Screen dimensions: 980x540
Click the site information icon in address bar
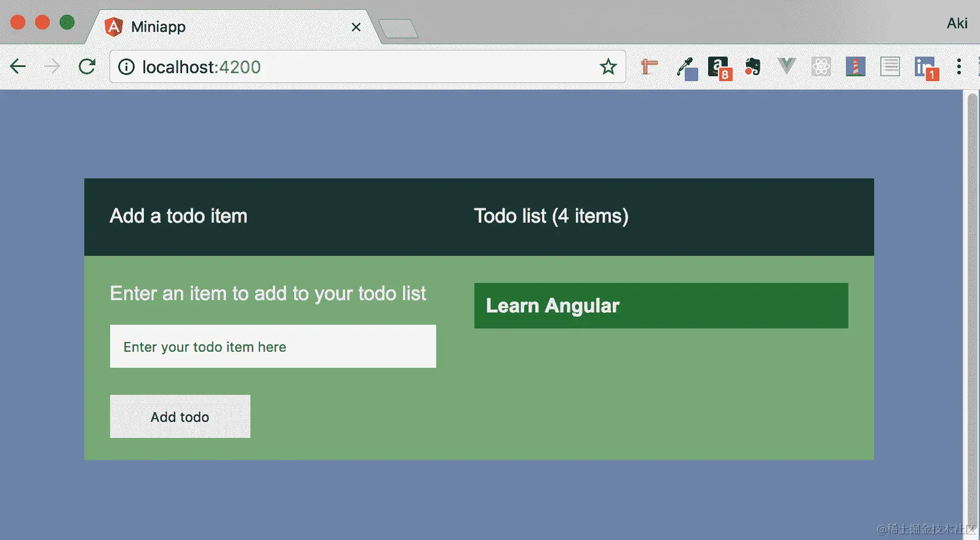[x=126, y=66]
